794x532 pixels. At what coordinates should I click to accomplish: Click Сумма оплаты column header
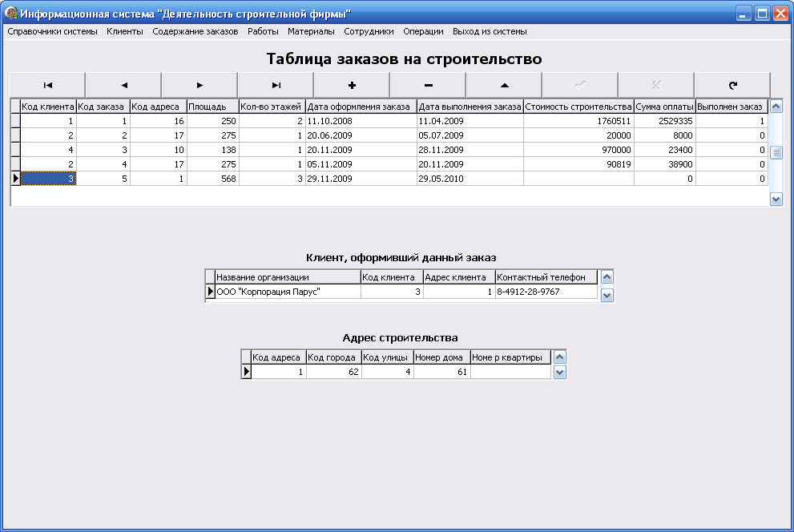pos(665,107)
